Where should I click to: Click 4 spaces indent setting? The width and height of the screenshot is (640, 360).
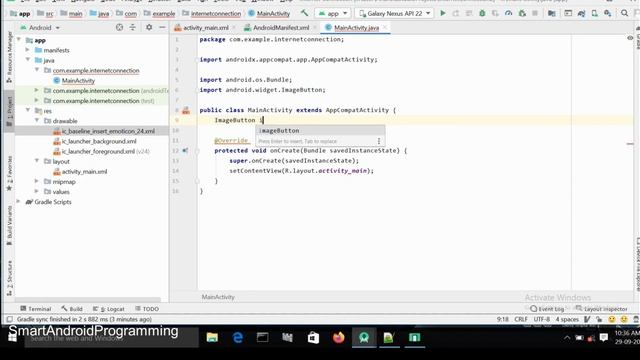567,319
